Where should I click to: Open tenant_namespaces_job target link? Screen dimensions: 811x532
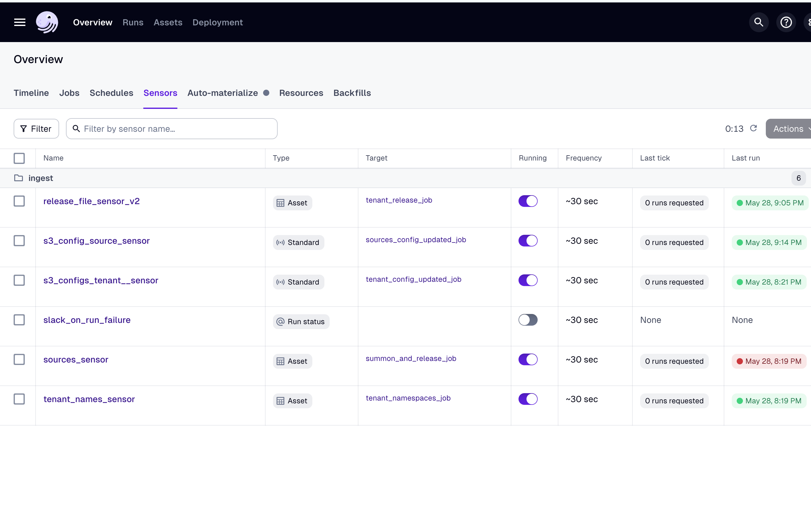tap(408, 398)
